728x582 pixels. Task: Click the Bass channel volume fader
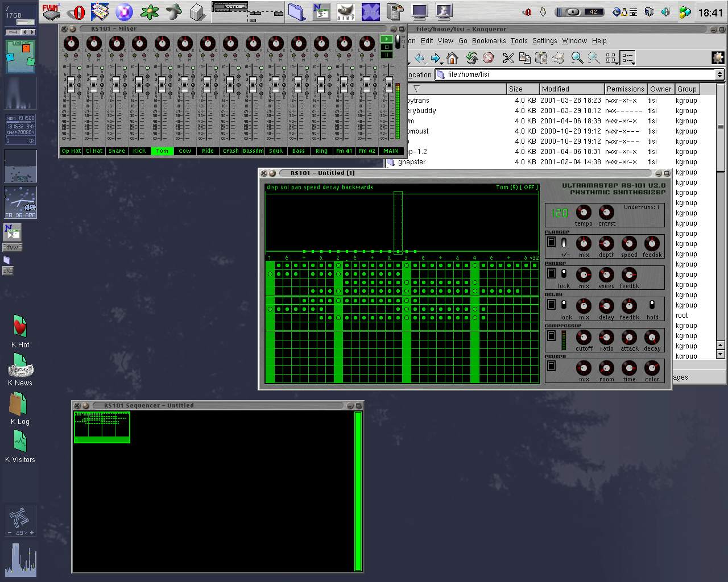(298, 85)
